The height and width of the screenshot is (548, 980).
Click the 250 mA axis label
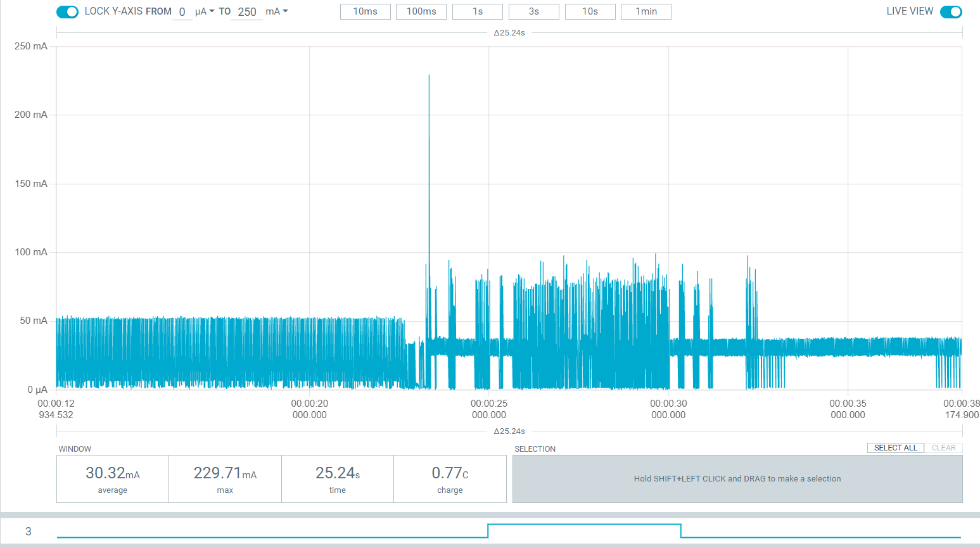point(31,46)
